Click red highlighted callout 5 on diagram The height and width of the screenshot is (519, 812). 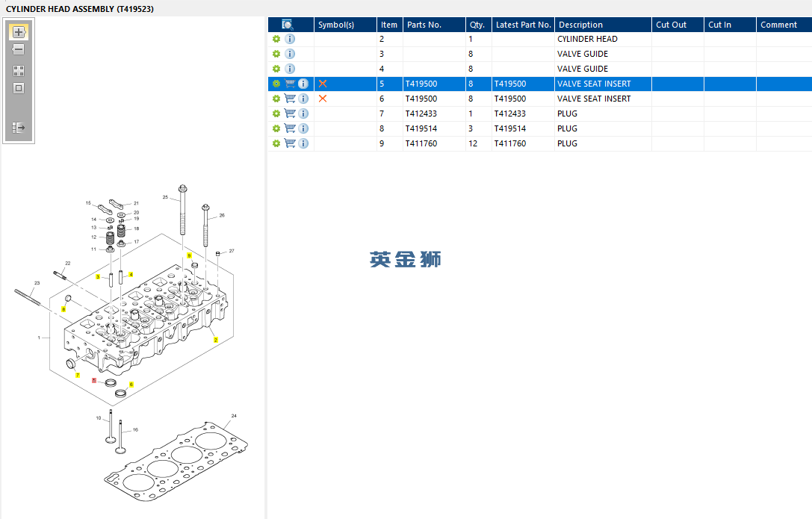93,380
